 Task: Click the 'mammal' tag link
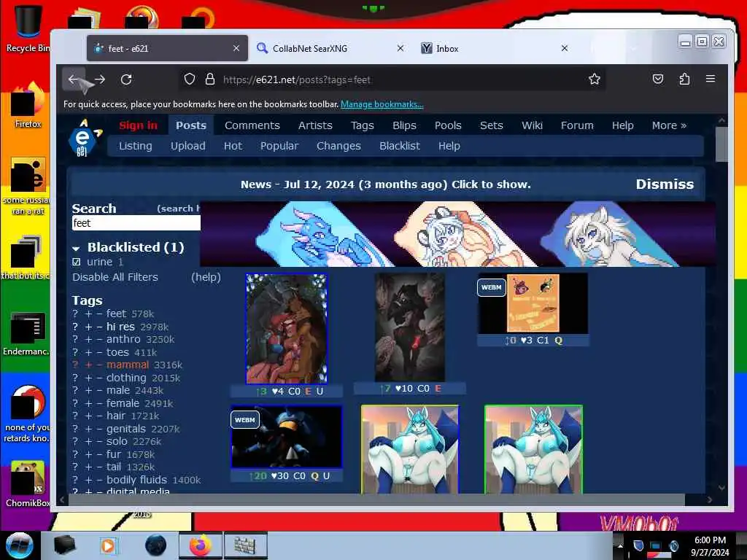pyautogui.click(x=127, y=365)
